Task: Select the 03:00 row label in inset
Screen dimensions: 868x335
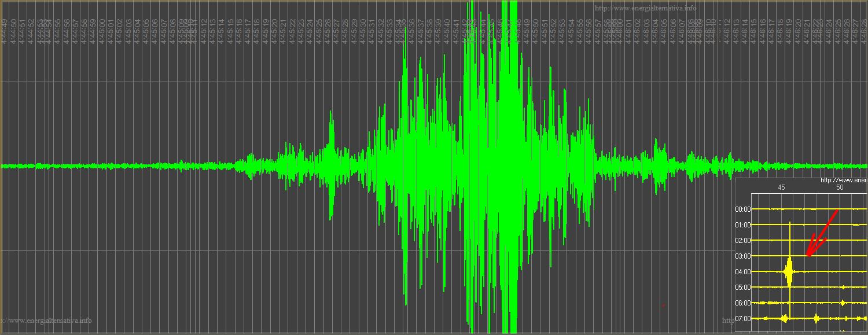Action: coord(743,256)
